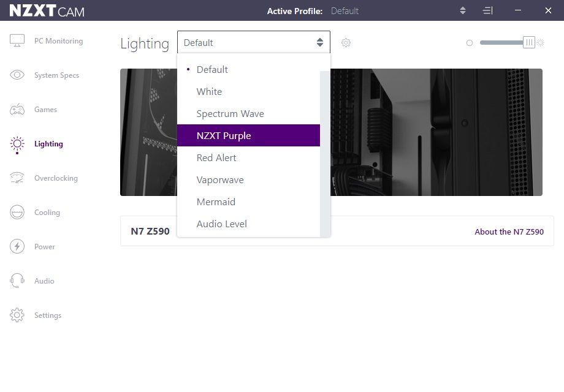
Task: Click the Power lightning bolt icon
Action: coord(17,246)
